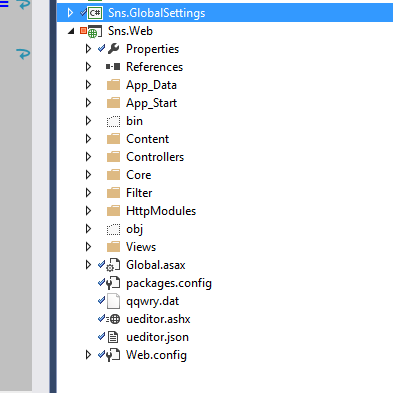Image resolution: width=393 pixels, height=393 pixels.
Task: Expand the obj folder arrow
Action: [x=88, y=229]
